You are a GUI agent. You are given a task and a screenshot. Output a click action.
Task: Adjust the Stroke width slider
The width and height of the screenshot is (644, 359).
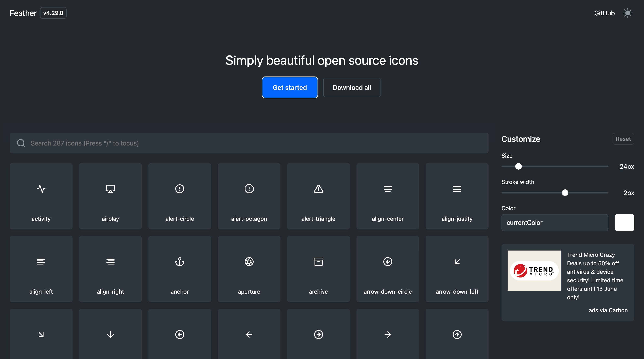565,192
